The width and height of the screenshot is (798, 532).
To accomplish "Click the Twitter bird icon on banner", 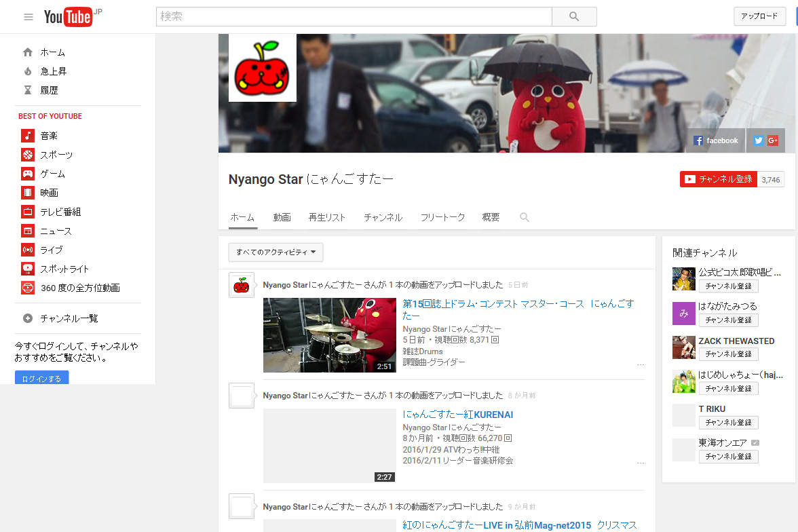I will tap(759, 140).
